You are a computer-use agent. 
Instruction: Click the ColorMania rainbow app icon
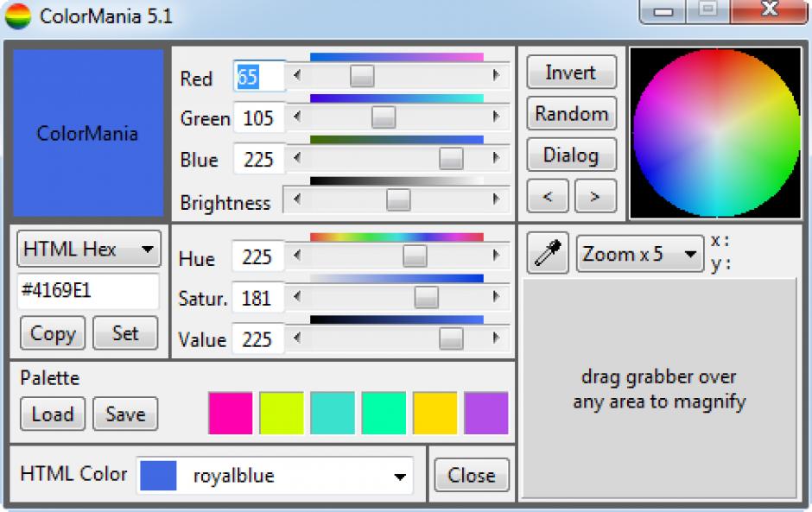point(18,16)
